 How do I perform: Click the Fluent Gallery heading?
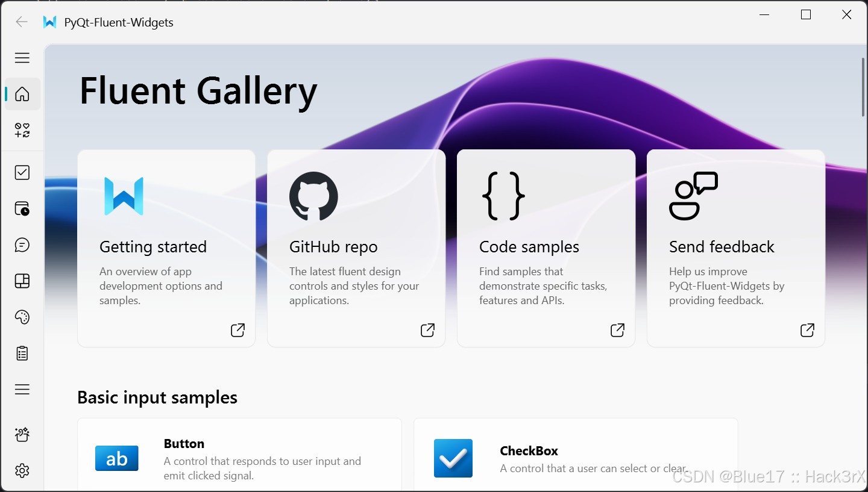click(x=198, y=91)
